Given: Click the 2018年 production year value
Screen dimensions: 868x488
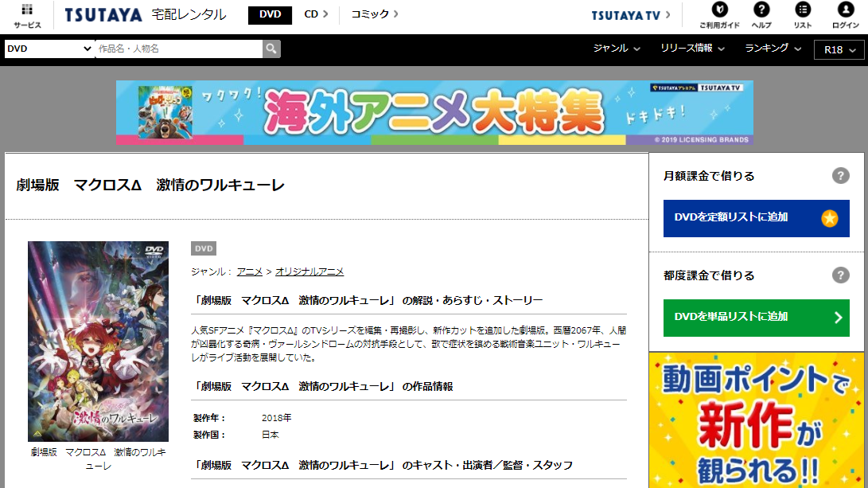Looking at the screenshot, I should pyautogui.click(x=276, y=418).
